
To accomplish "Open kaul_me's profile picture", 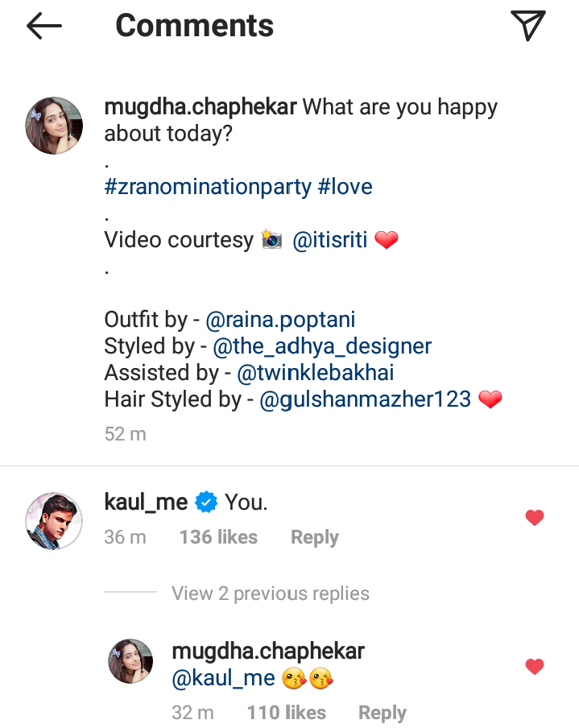I will coord(54,521).
